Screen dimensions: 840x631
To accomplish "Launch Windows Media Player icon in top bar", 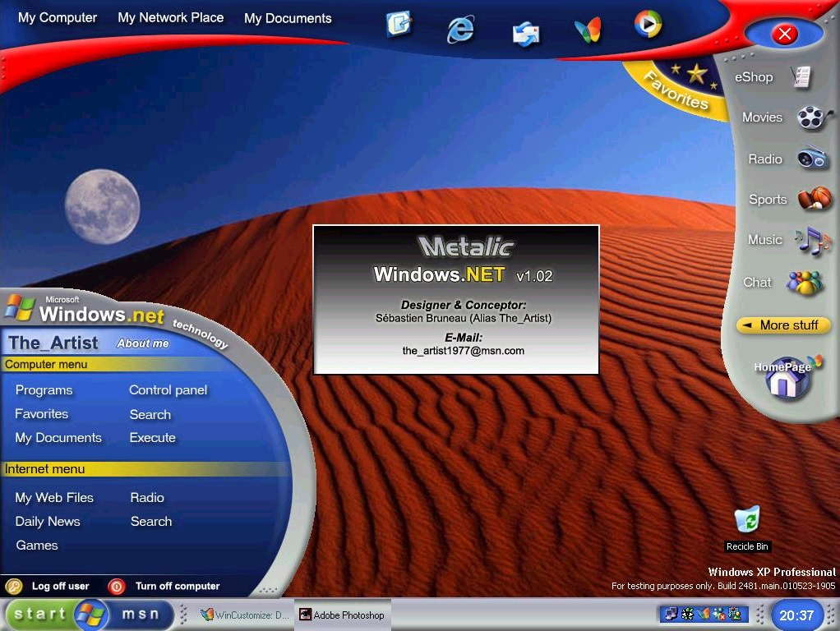I will (x=648, y=24).
